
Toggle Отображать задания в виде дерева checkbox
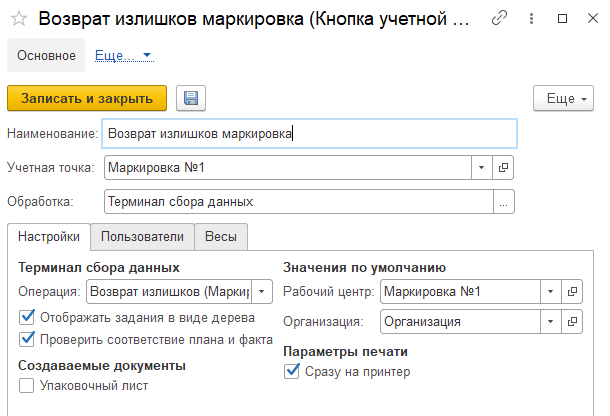(27, 317)
